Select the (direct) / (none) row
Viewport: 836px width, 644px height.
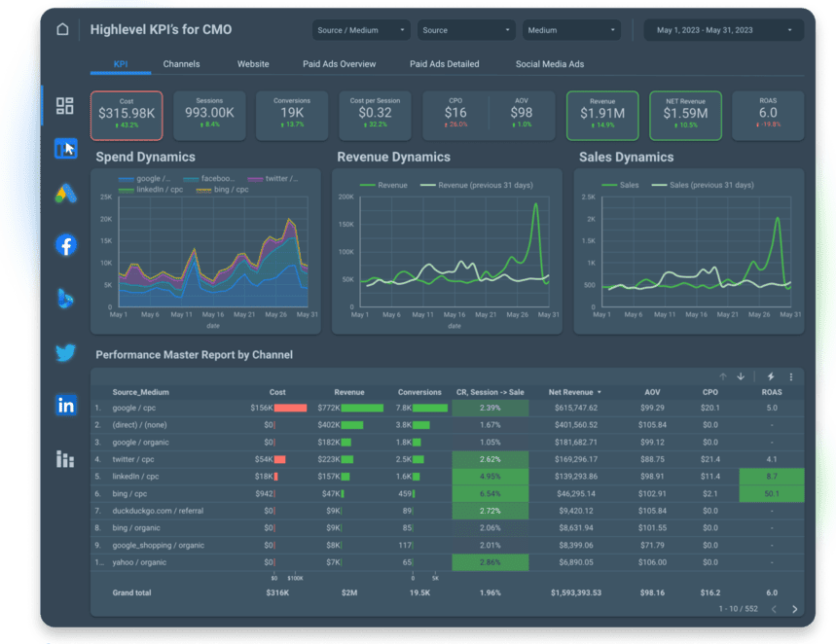(x=448, y=425)
